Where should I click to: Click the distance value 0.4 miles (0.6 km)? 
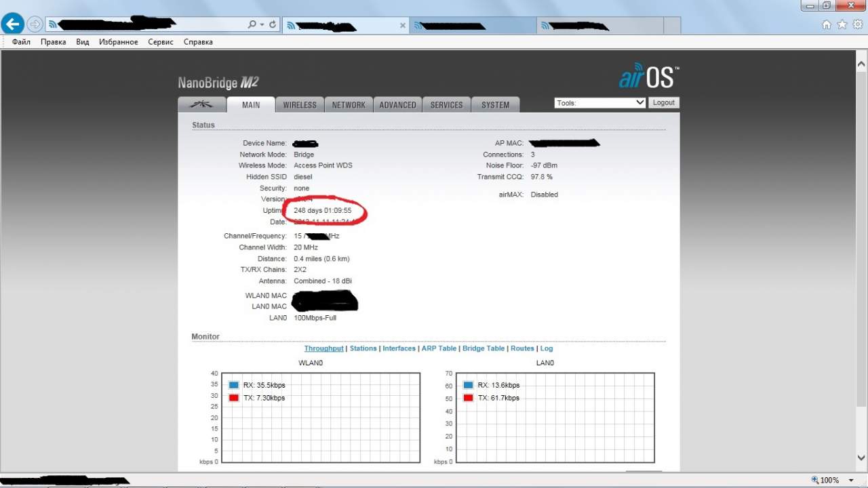321,259
